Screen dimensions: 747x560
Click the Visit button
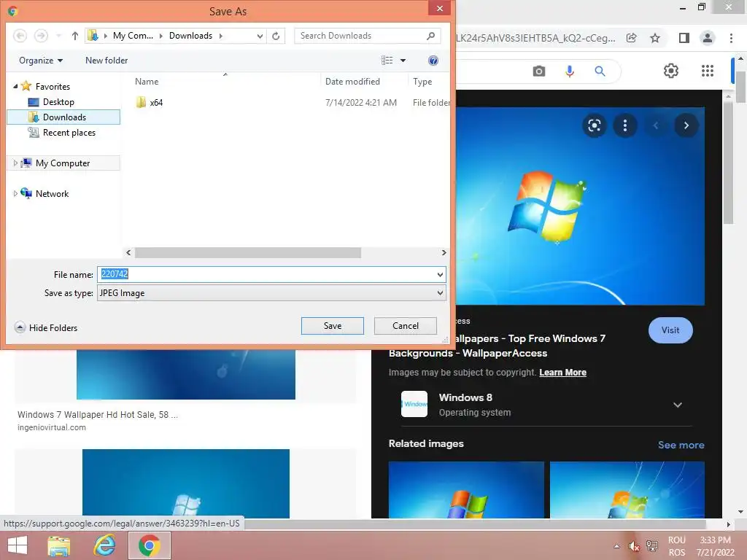tap(670, 330)
